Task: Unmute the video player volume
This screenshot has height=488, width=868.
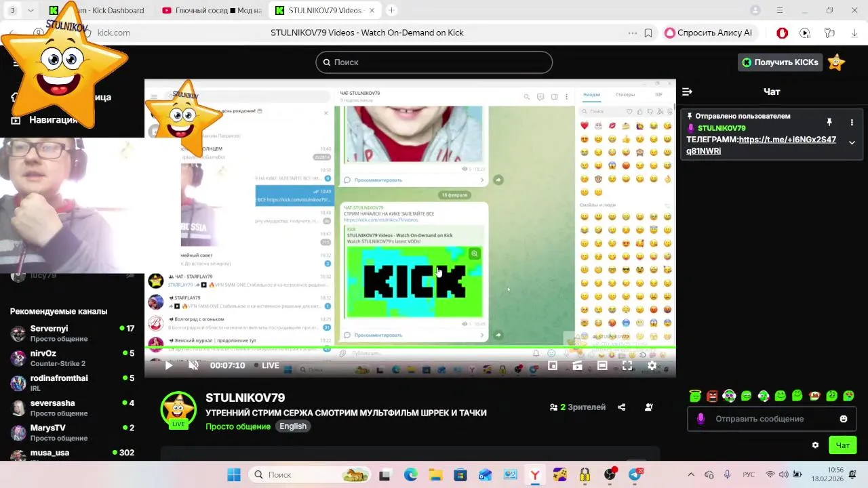Action: coord(193,365)
